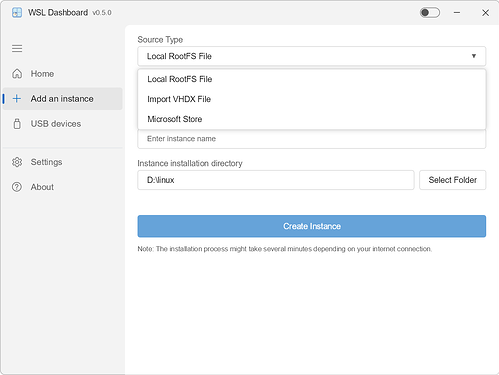
Task: Click the USB devices icon
Action: (17, 124)
